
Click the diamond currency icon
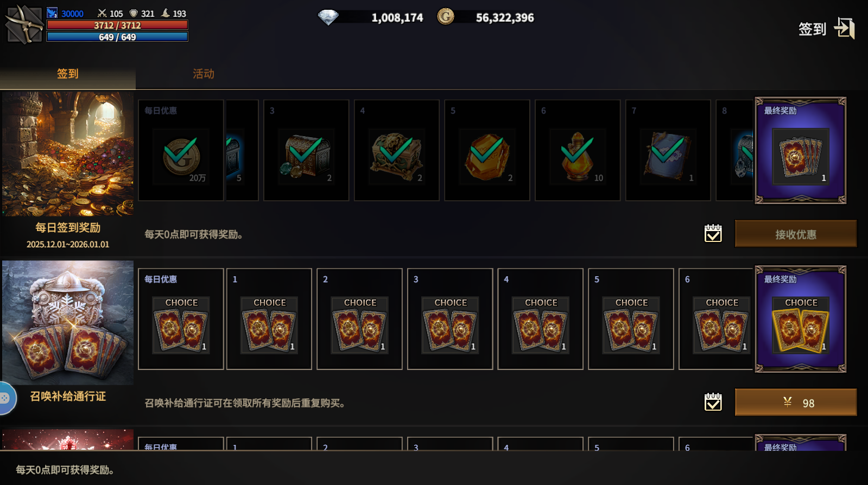328,17
